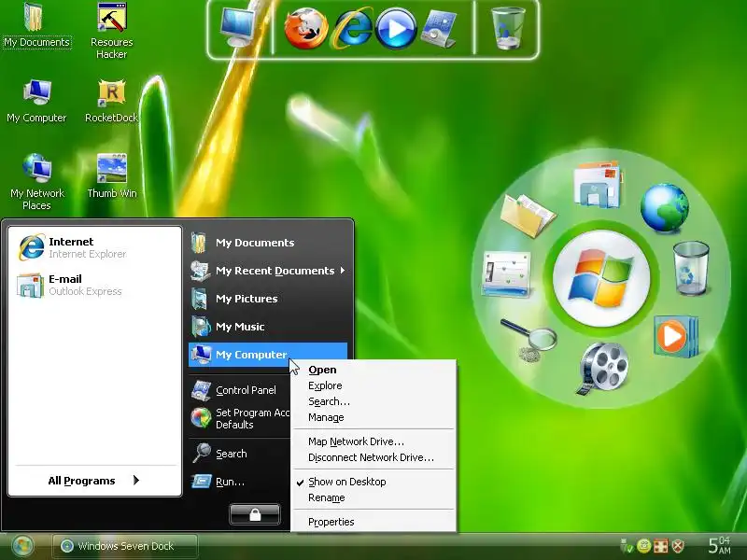The width and height of the screenshot is (747, 560).
Task: Open My Pictures in Start menu
Action: (268, 299)
